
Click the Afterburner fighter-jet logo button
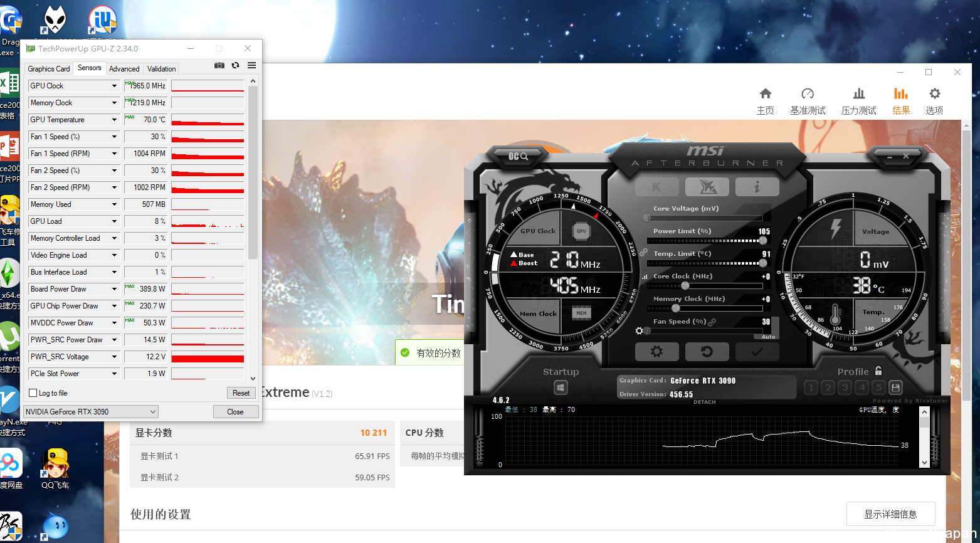pyautogui.click(x=707, y=187)
